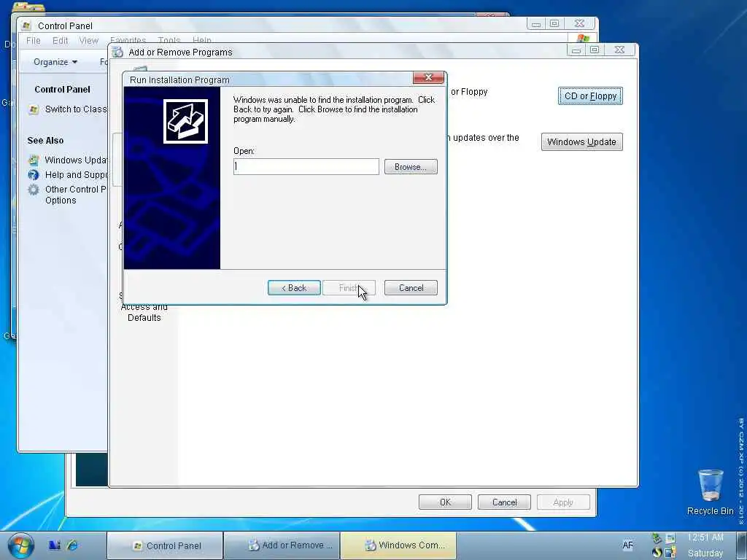Image resolution: width=747 pixels, height=560 pixels.
Task: Click Switch to Classic View link
Action: (x=76, y=109)
